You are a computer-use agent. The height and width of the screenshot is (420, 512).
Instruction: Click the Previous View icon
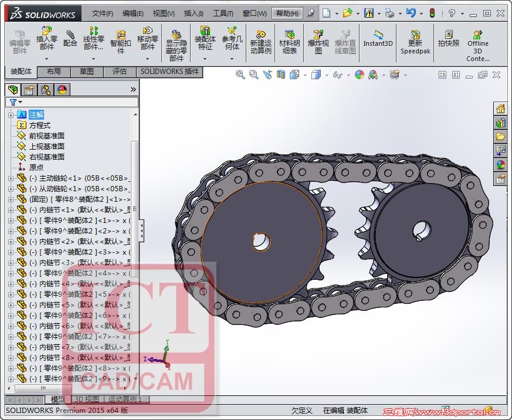[267, 74]
